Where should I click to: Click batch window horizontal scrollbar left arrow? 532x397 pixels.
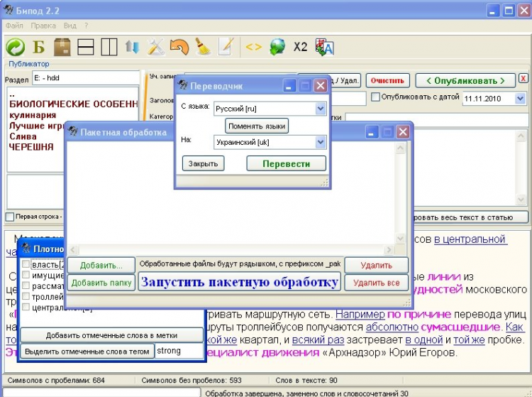coord(73,250)
